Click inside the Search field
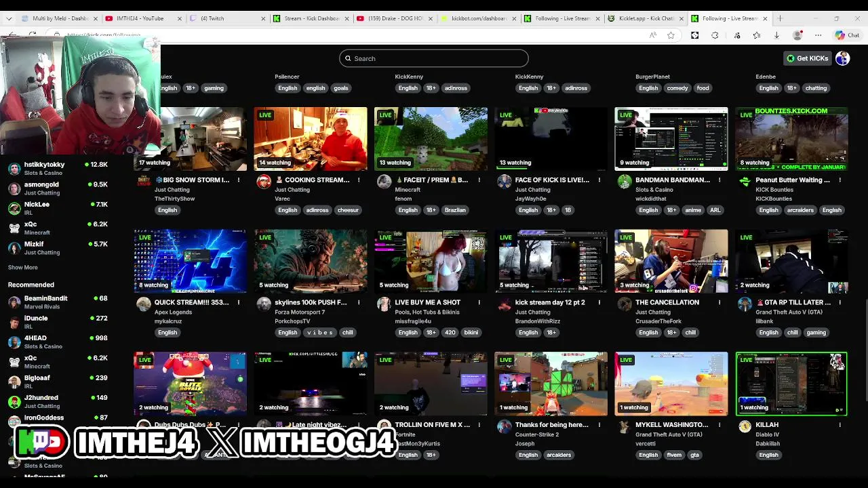The height and width of the screenshot is (488, 868). click(x=434, y=58)
